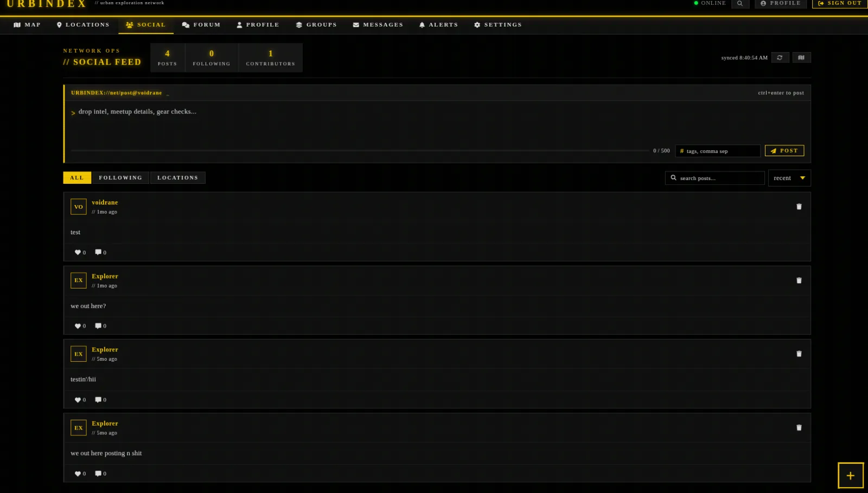Click Explorer name on 'we out here?' post
Screen dimensions: 868x493
click(105, 276)
